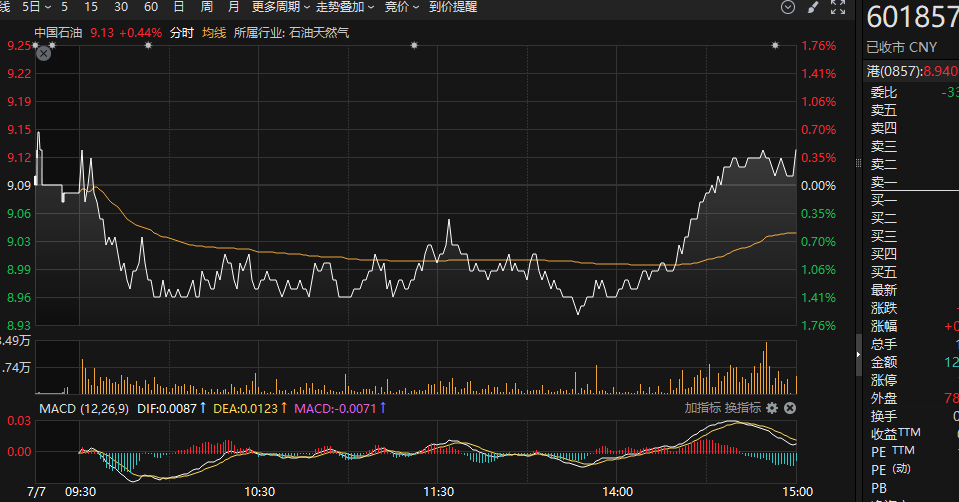The image size is (959, 502).
Task: Open the 更多周期 dropdown
Action: (x=281, y=7)
